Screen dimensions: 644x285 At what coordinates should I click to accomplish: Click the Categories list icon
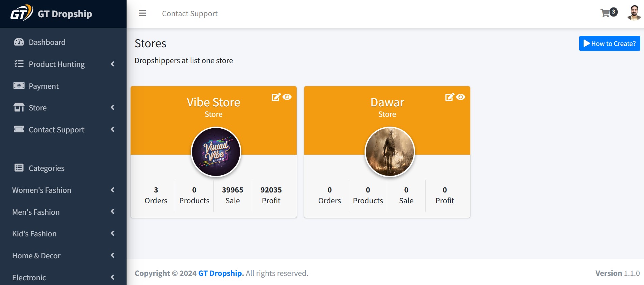pyautogui.click(x=19, y=168)
